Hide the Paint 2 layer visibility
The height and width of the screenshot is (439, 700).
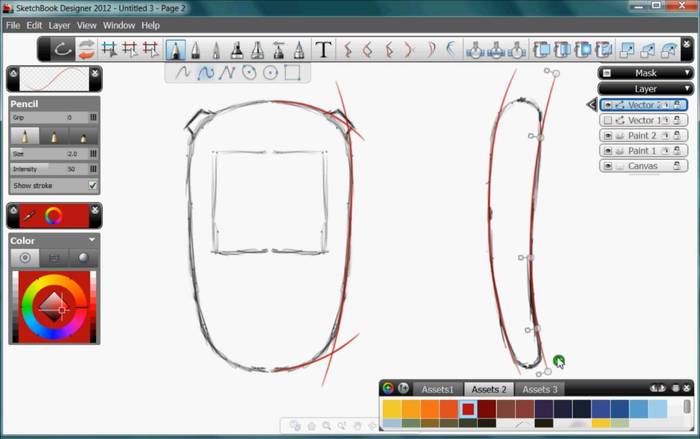608,136
